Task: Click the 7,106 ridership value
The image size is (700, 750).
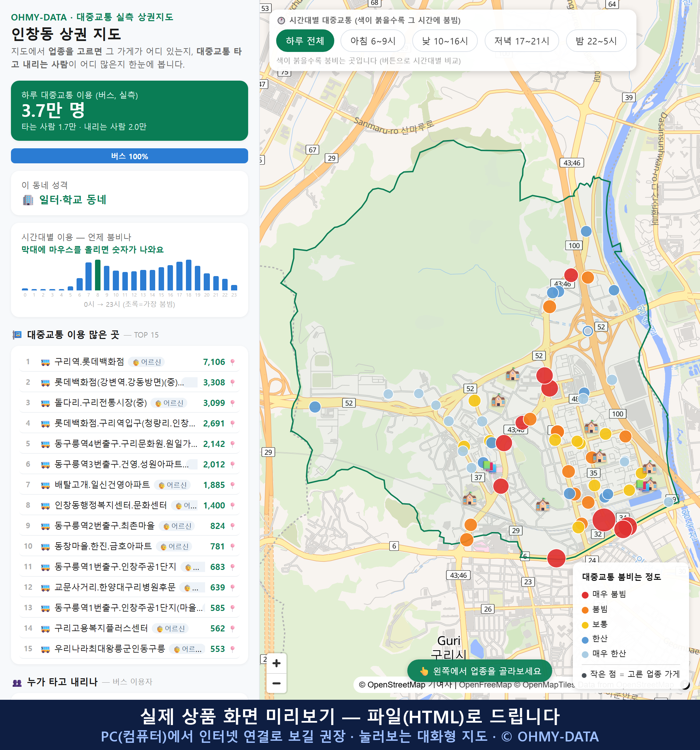Action: pyautogui.click(x=214, y=362)
